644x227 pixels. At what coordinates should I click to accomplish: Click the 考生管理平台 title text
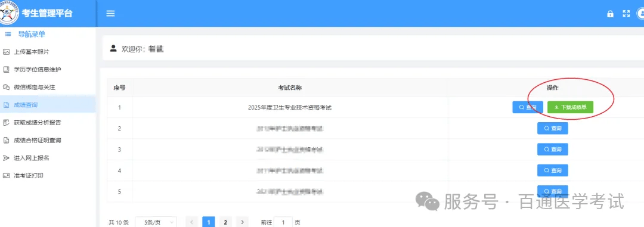point(47,13)
